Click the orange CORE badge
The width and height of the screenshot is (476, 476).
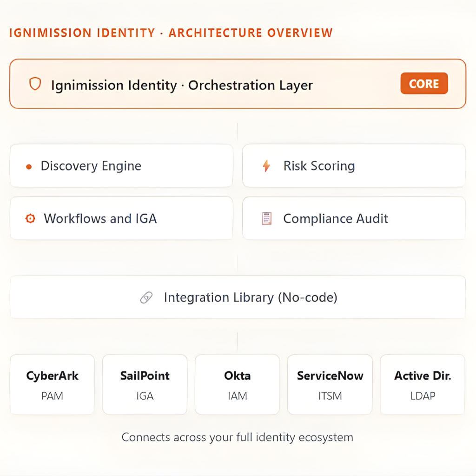coord(424,84)
